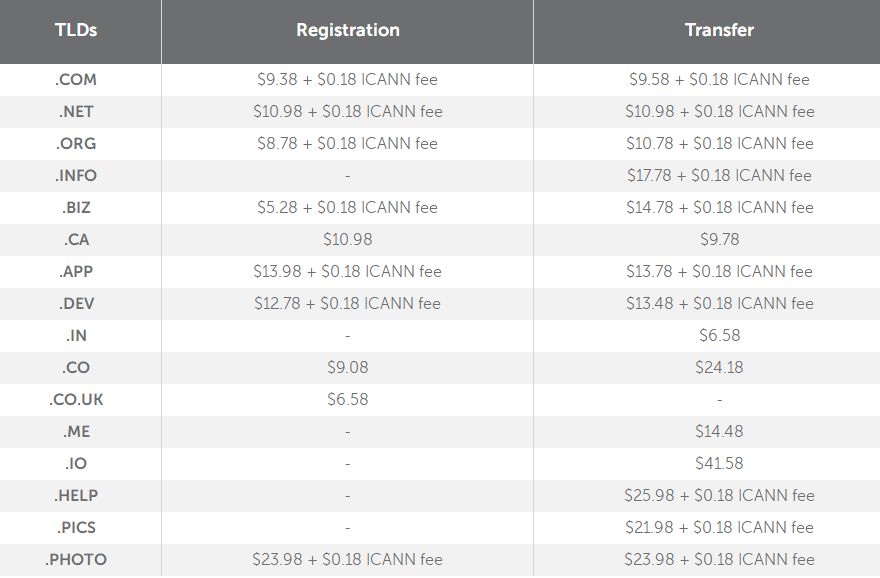880x578 pixels.
Task: Click the .PICS TLD row label
Action: tap(76, 527)
